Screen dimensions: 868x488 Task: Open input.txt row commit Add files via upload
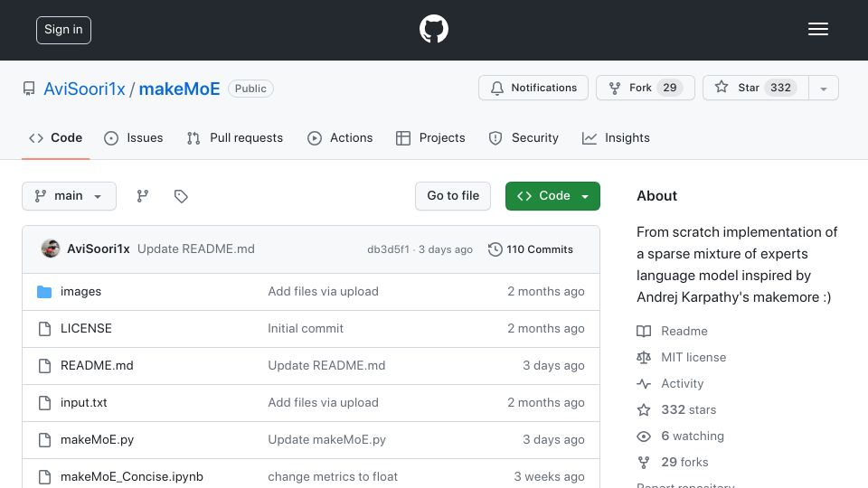click(324, 403)
